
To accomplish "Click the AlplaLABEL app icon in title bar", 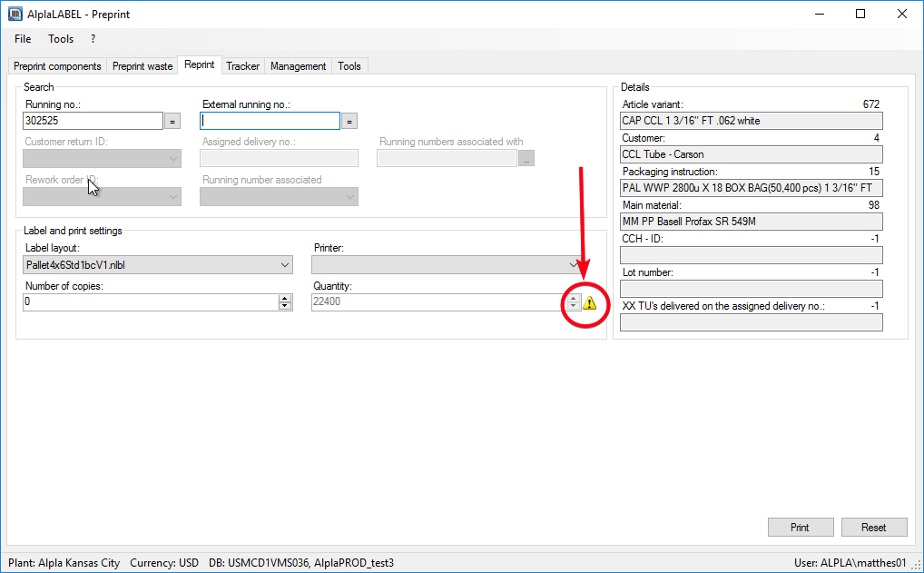I will point(15,14).
